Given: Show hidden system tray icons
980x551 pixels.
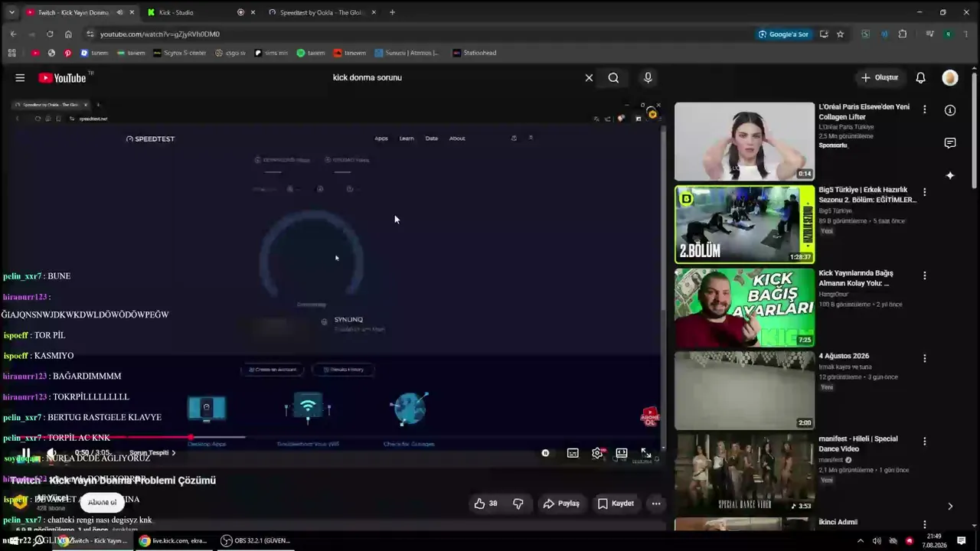Looking at the screenshot, I should pos(861,541).
